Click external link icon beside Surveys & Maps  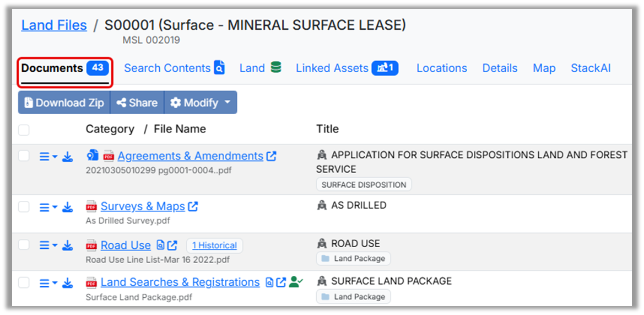coord(193,207)
